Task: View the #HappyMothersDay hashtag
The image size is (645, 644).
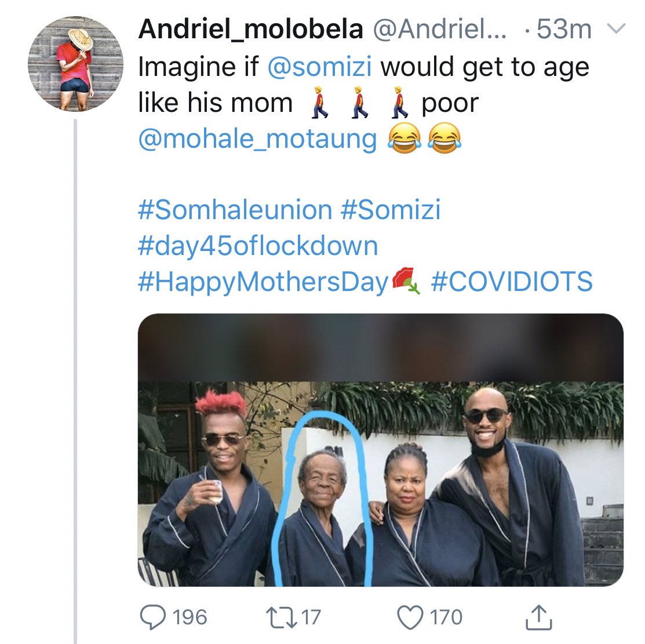Action: pos(263,282)
